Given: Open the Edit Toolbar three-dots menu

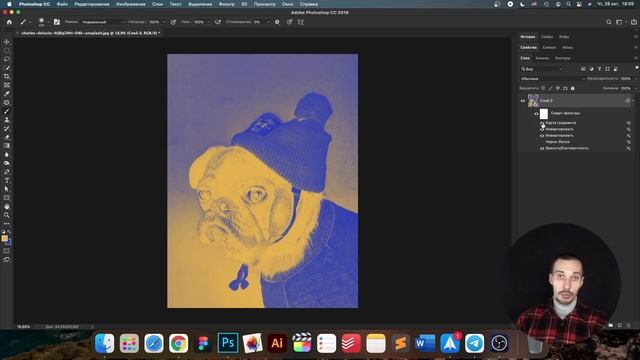Looking at the screenshot, I should pyautogui.click(x=7, y=224).
